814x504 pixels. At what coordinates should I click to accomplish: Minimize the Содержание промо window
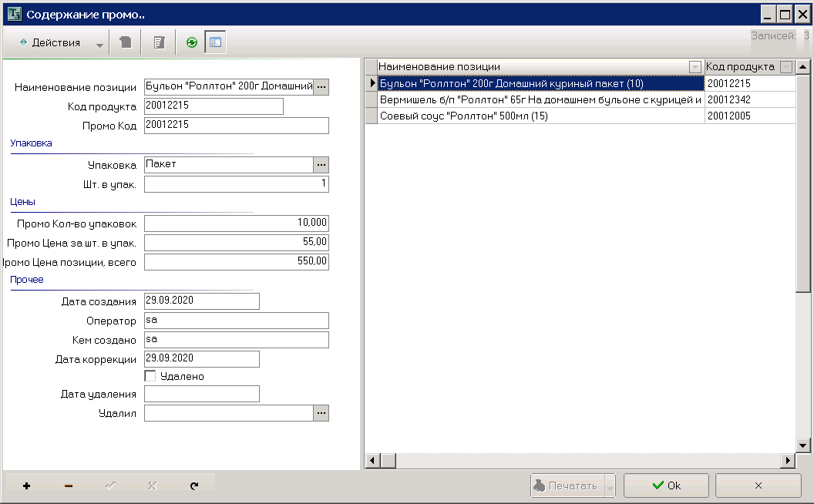[x=768, y=14]
